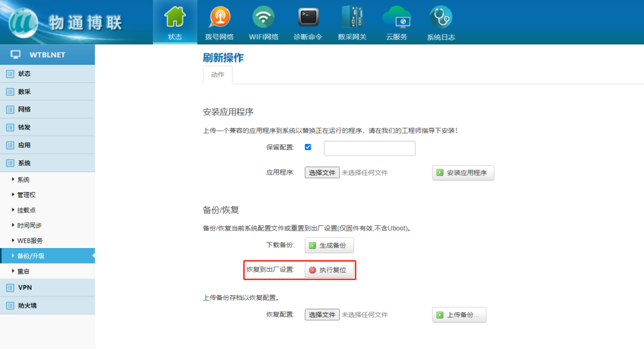Open the 诊断命令 terminal icon

click(x=308, y=18)
